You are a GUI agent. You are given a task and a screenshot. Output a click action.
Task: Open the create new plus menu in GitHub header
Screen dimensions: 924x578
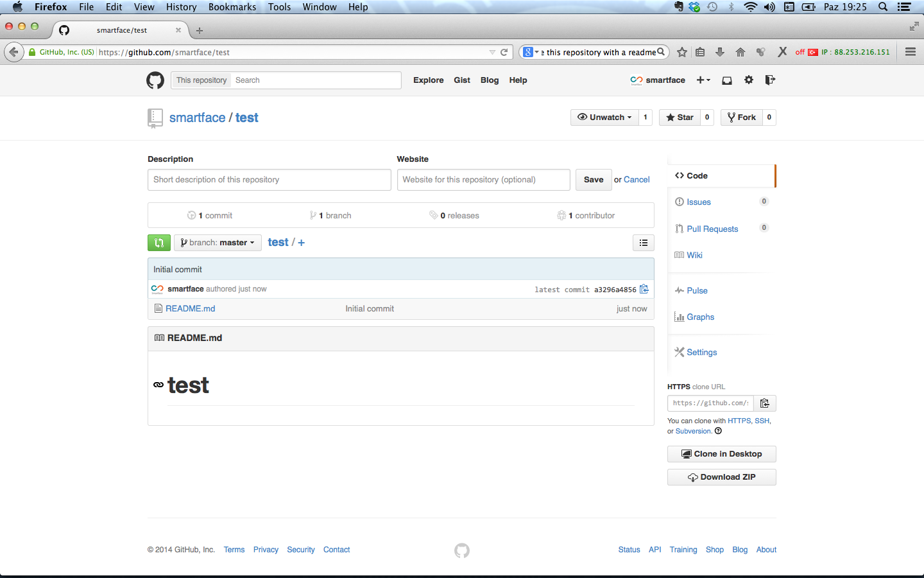[703, 80]
